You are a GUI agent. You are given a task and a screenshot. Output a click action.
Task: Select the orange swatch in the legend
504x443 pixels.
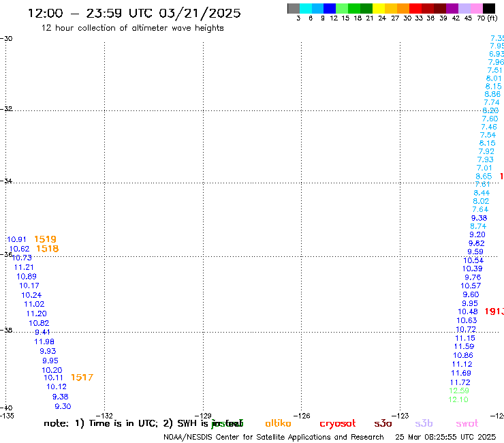tap(403, 8)
